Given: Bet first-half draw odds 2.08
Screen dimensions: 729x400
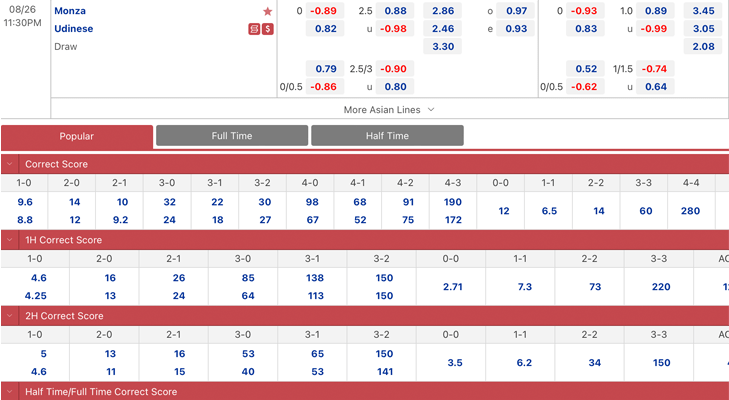Looking at the screenshot, I should 703,47.
